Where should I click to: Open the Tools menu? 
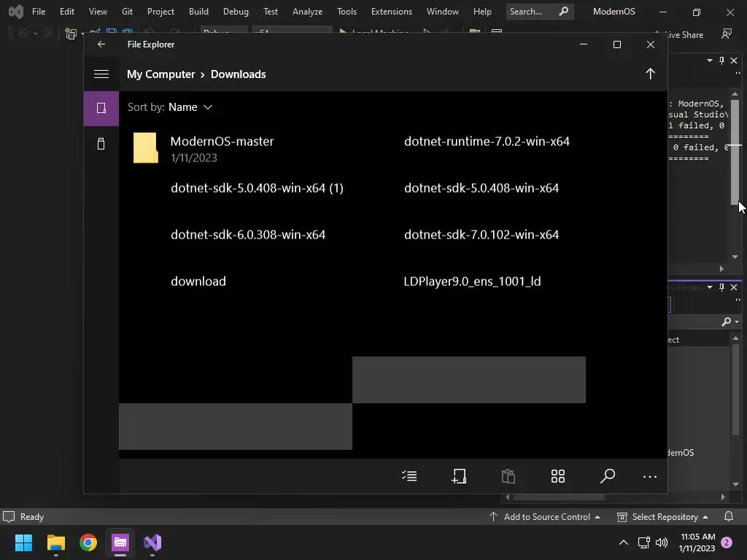[347, 12]
